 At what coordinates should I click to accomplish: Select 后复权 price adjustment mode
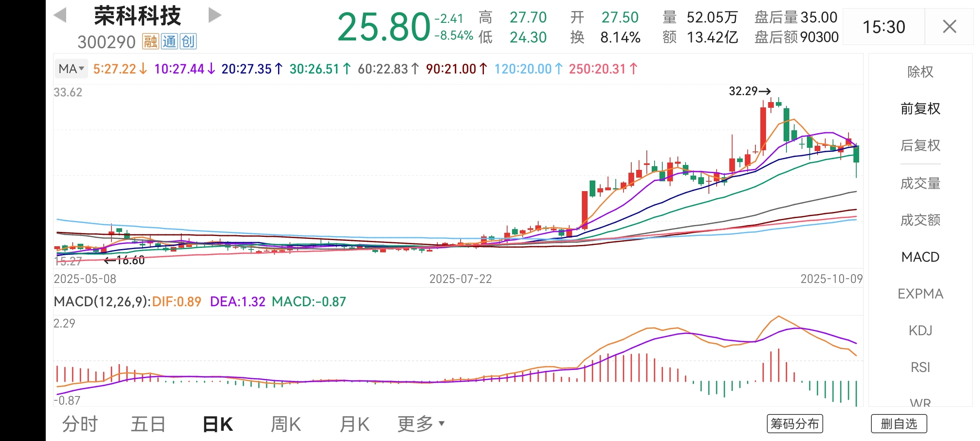pos(920,145)
